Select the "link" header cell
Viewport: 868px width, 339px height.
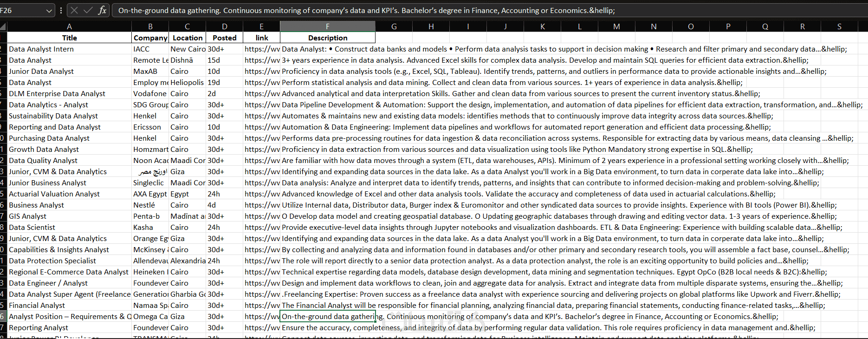tap(262, 38)
